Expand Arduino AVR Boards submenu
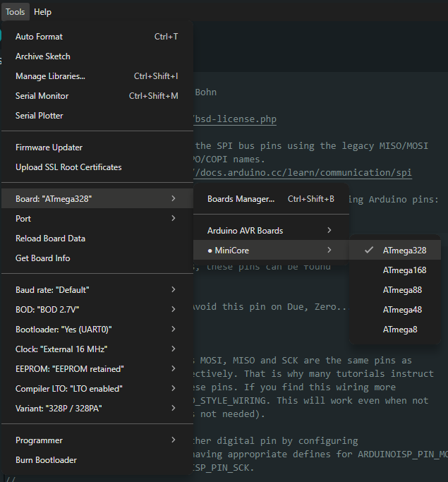 (271, 231)
